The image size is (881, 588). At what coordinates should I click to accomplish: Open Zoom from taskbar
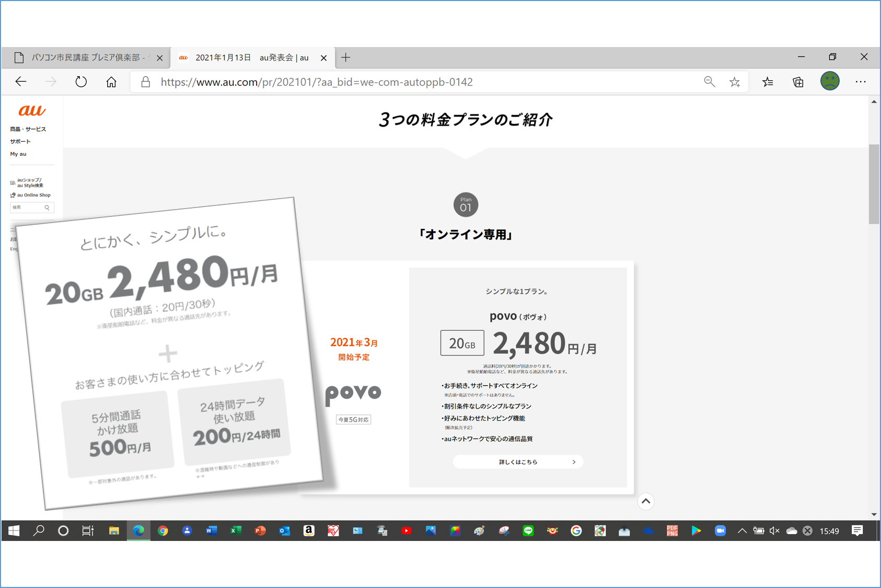pos(720,531)
